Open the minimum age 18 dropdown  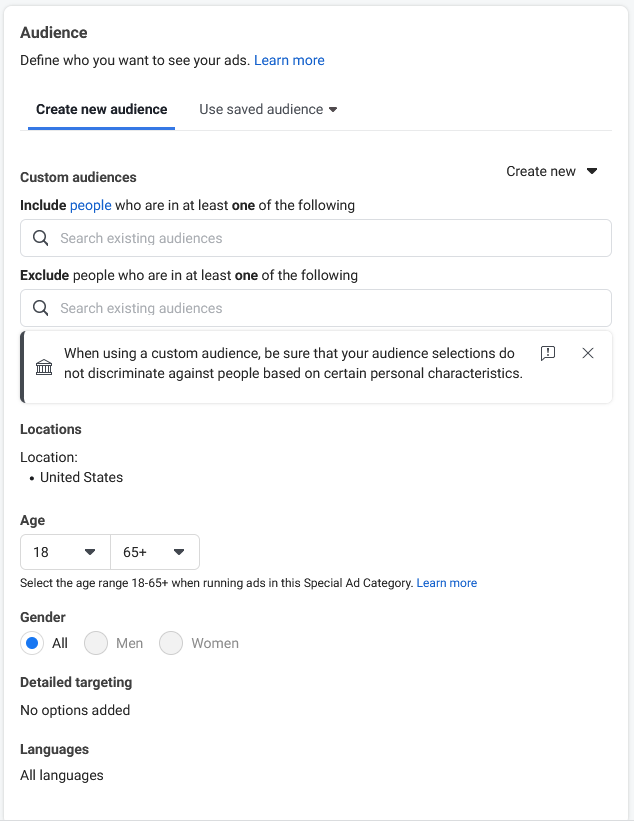pyautogui.click(x=65, y=552)
